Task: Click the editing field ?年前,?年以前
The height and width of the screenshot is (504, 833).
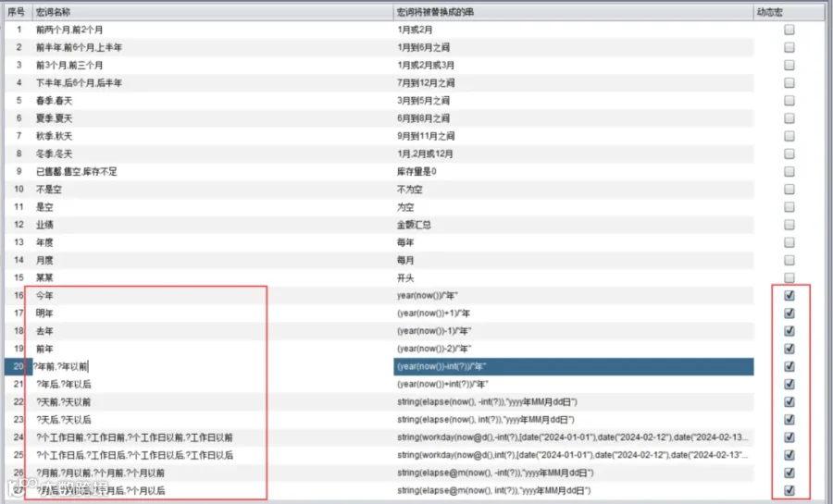Action: coord(213,366)
